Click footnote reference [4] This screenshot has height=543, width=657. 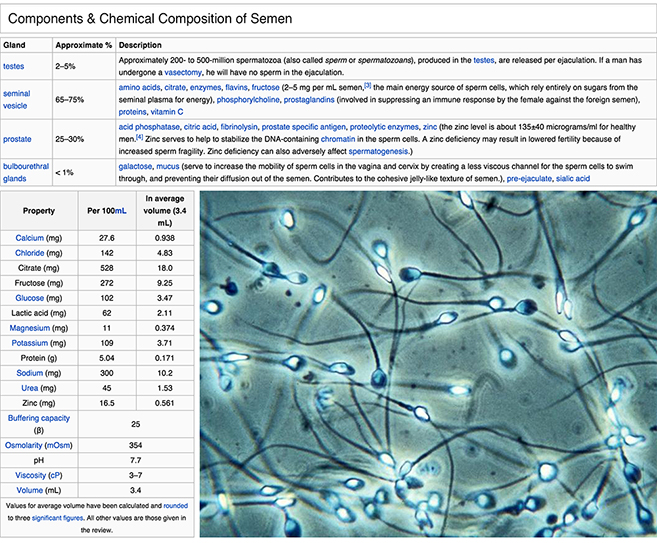click(140, 137)
